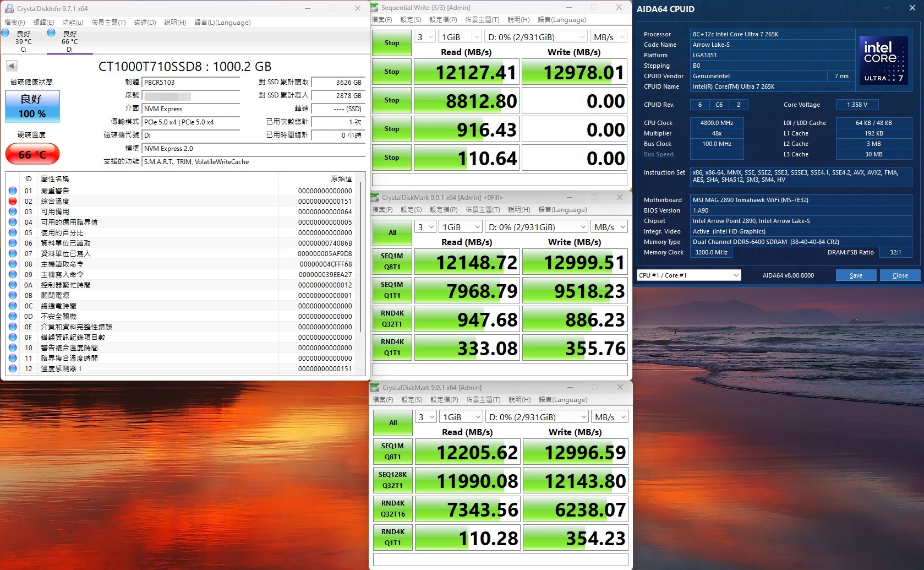This screenshot has width=924, height=570.
Task: Start the SEQ1M Q8T1 benchmark test
Action: point(392,262)
